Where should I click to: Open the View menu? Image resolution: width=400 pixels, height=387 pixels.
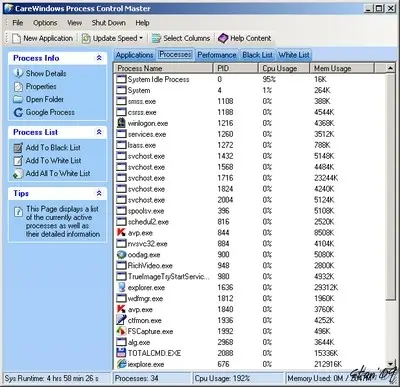coord(74,23)
